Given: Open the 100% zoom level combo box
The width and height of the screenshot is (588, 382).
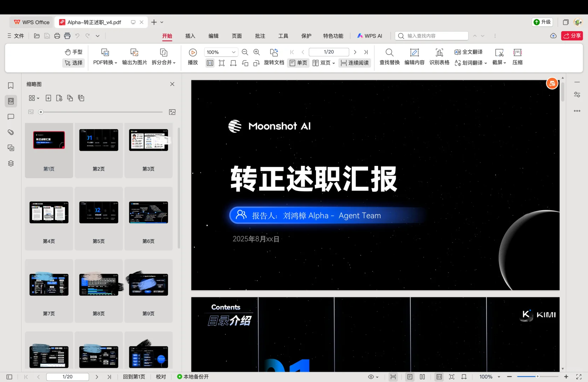Looking at the screenshot, I should [221, 52].
